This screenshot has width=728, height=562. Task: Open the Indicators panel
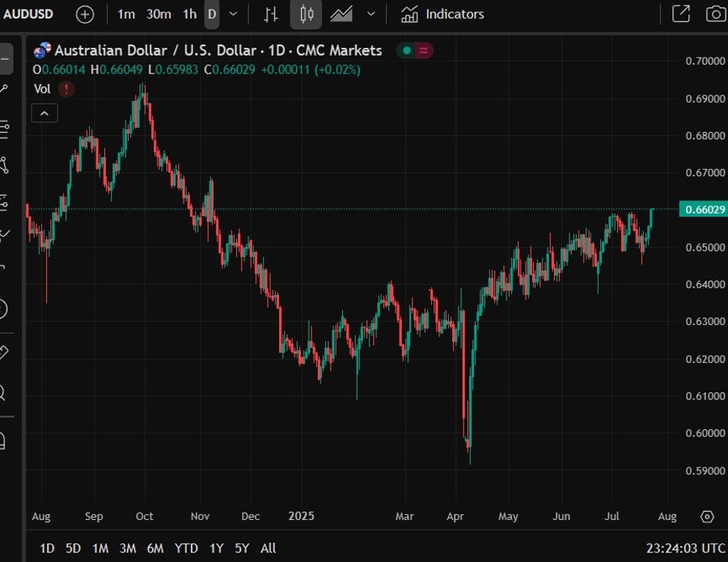(x=443, y=14)
